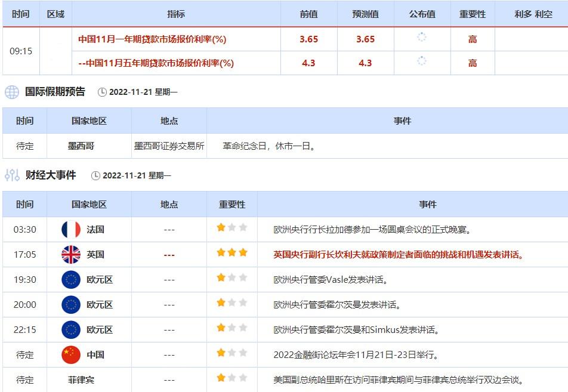Screen dimensions: 568x392
Task: Click the star rating in the 菲律宾 row
Action: click(x=232, y=378)
